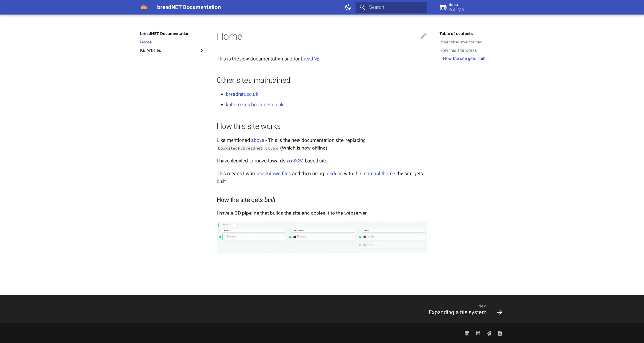Image resolution: width=644 pixels, height=343 pixels.
Task: Open the breadnet.co.uk link
Action: (242, 94)
